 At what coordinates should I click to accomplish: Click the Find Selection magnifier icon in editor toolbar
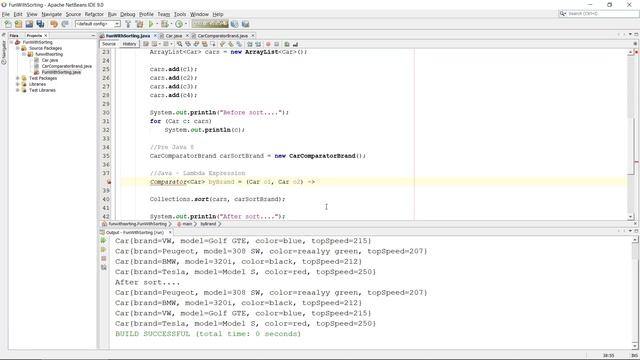click(x=180, y=44)
